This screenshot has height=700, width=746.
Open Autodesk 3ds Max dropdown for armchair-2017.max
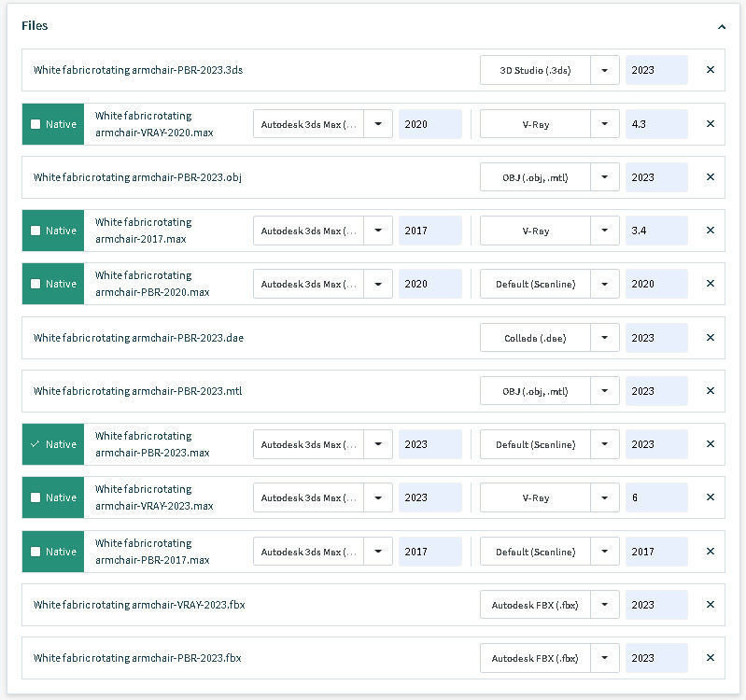coord(378,231)
